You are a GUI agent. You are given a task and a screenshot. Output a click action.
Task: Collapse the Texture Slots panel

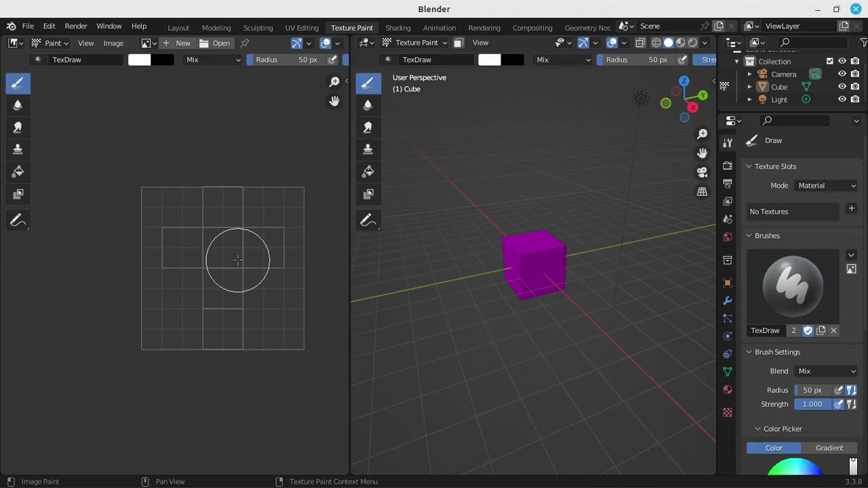(749, 166)
